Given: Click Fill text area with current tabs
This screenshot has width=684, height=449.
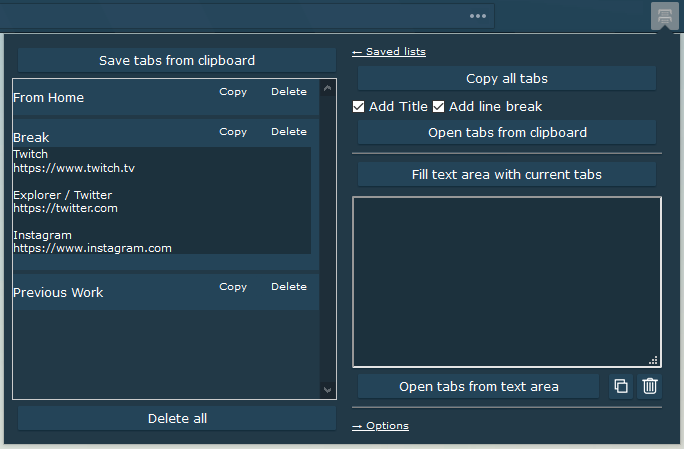Looking at the screenshot, I should click(506, 174).
